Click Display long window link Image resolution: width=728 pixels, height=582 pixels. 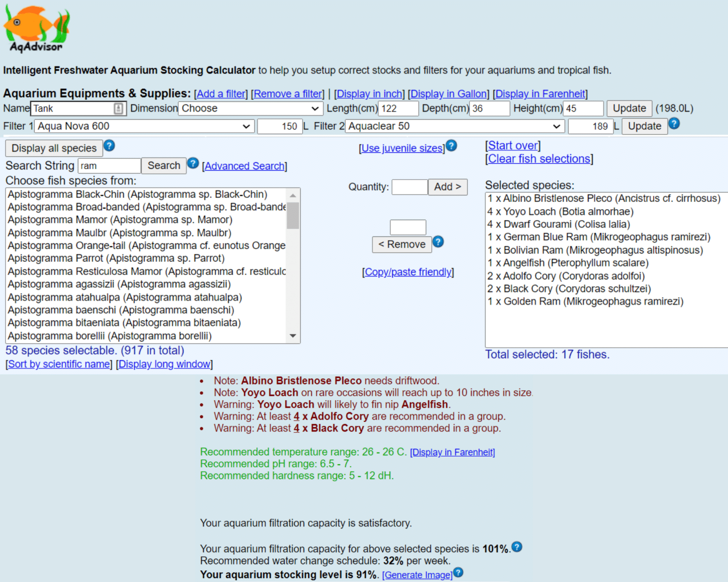coord(164,364)
